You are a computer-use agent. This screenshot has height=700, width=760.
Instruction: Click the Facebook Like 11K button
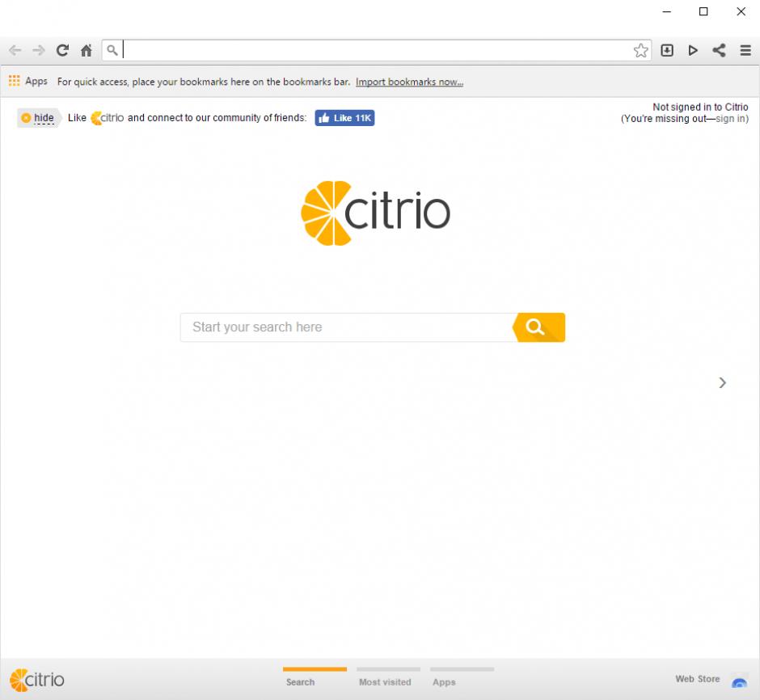[x=344, y=118]
